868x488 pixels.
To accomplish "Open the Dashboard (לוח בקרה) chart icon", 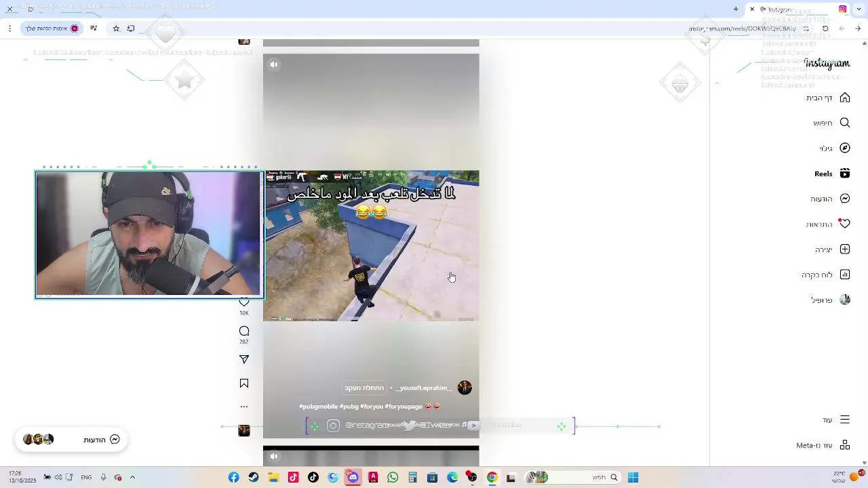I will click(845, 274).
